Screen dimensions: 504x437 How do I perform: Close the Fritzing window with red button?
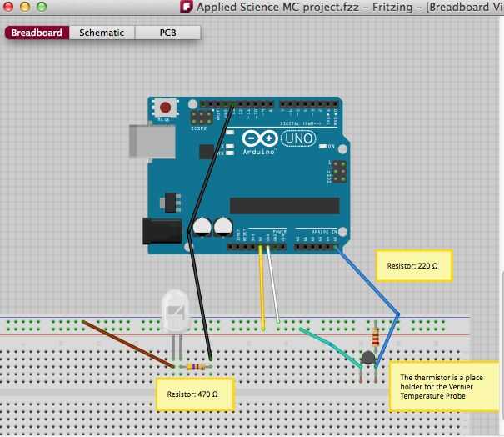[8, 6]
